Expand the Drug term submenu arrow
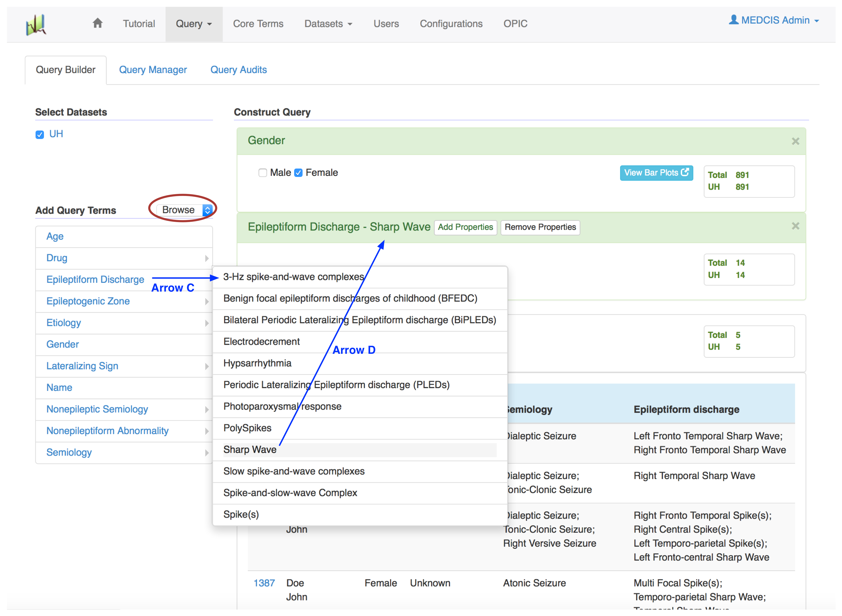 pyautogui.click(x=207, y=258)
